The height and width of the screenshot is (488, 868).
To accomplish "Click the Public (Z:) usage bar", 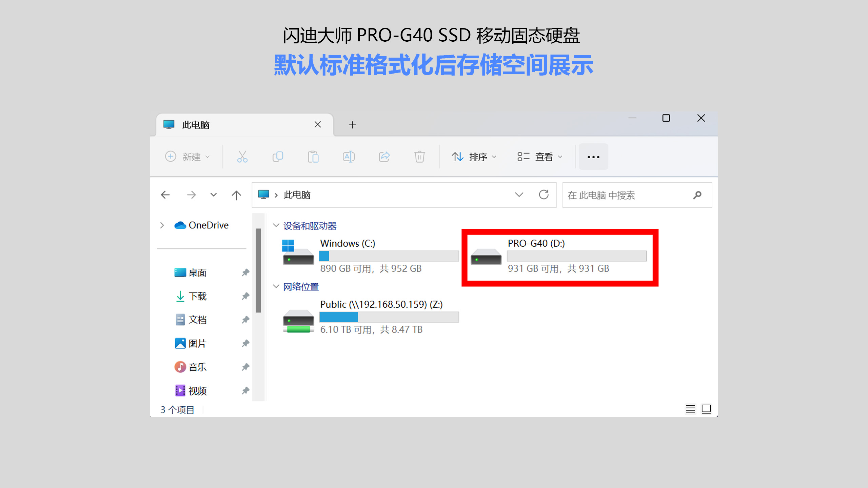I will 389,317.
